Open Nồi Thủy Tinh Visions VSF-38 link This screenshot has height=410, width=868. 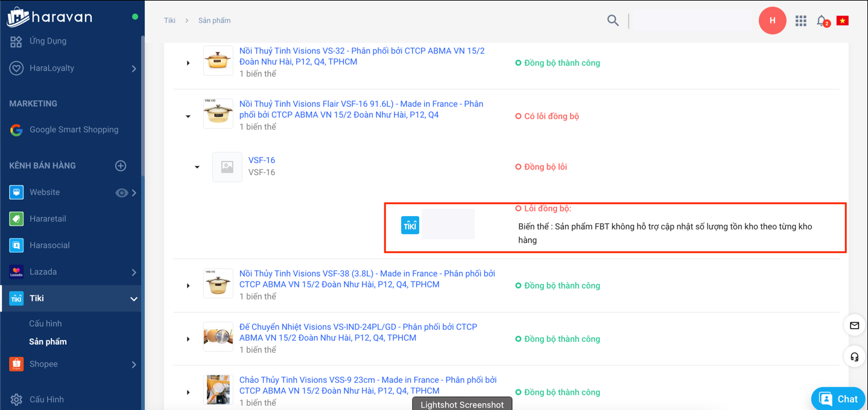(x=367, y=279)
